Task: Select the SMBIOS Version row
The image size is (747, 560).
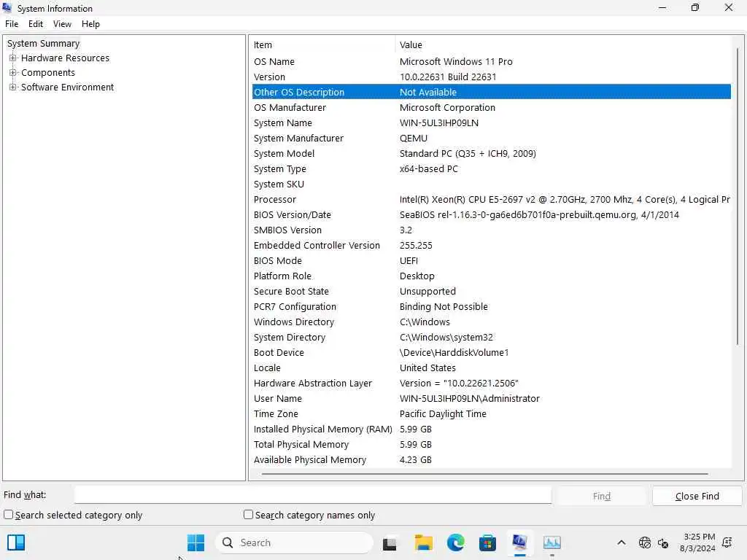Action: 491,230
